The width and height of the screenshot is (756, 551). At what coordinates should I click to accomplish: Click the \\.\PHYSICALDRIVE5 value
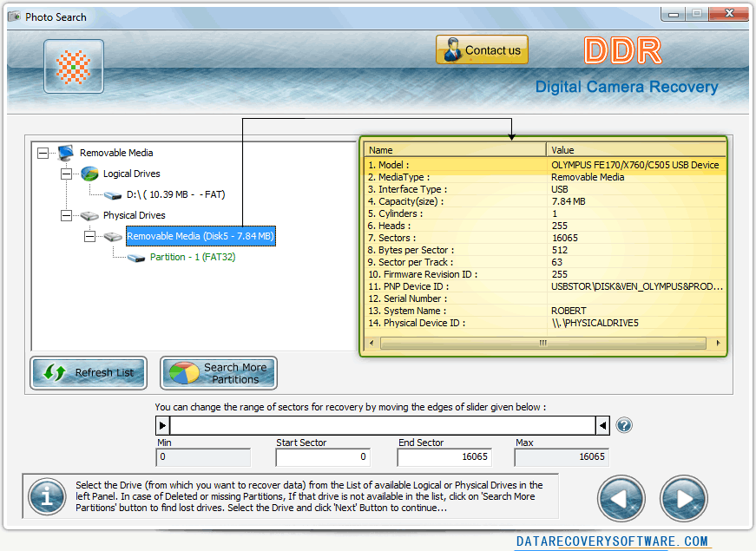point(595,323)
